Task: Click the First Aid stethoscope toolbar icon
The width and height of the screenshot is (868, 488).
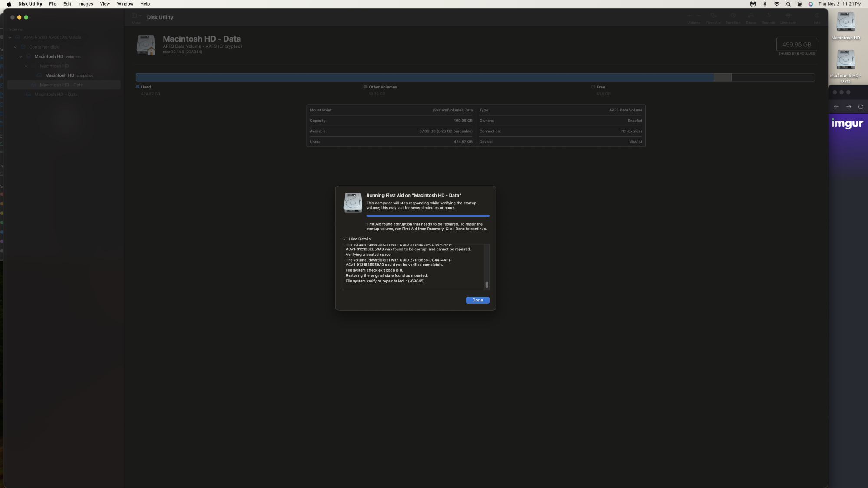Action: pyautogui.click(x=713, y=16)
